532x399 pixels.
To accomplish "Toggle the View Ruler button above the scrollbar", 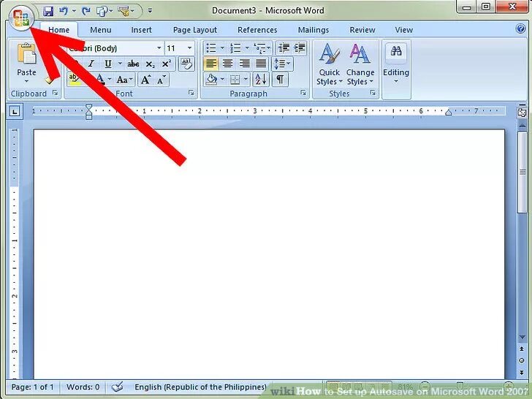I will [522, 113].
